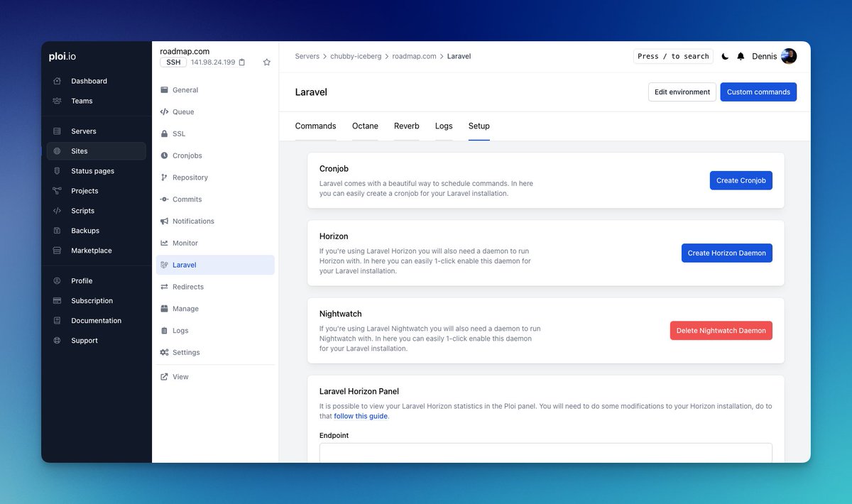Click the Repository branch icon
Image resolution: width=852 pixels, height=504 pixels.
(x=165, y=177)
